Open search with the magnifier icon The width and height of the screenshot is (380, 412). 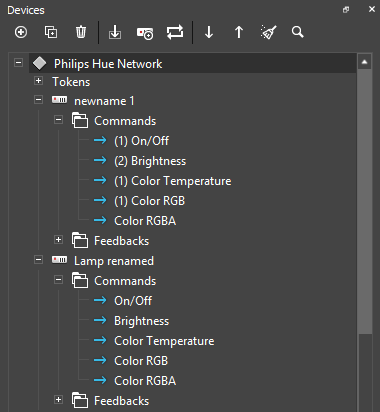pos(297,32)
